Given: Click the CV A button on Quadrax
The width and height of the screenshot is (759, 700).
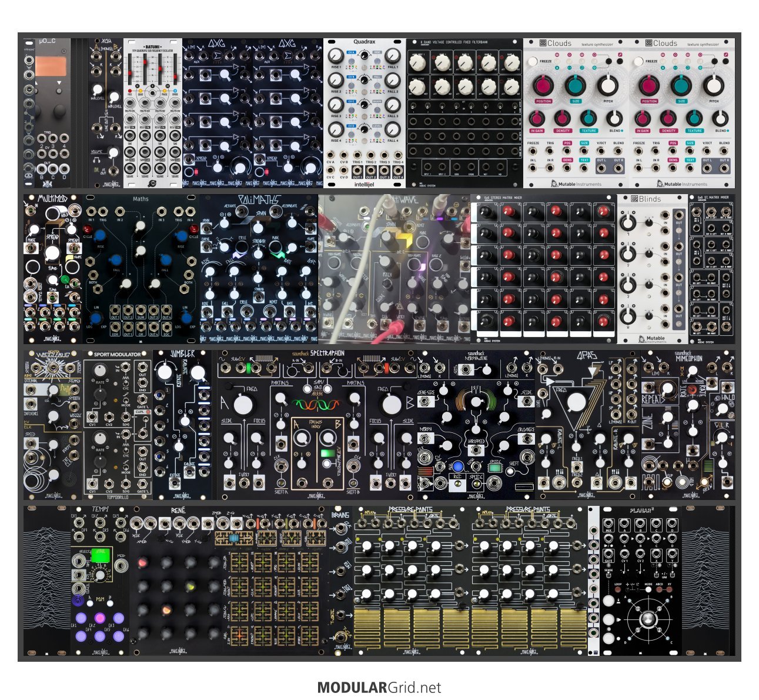Looking at the screenshot, I should [350, 52].
